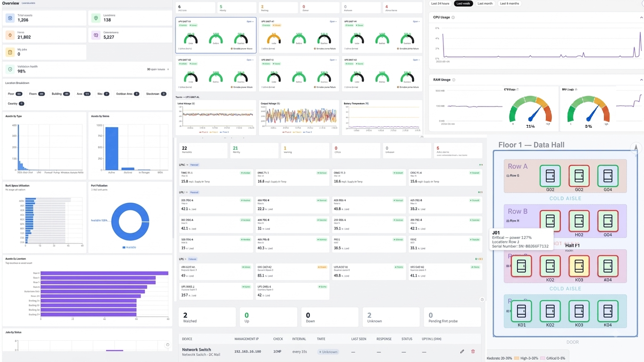Image resolution: width=644 pixels, height=362 pixels.
Task: Click the info icon next to CPU Usage title
Action: click(x=453, y=17)
